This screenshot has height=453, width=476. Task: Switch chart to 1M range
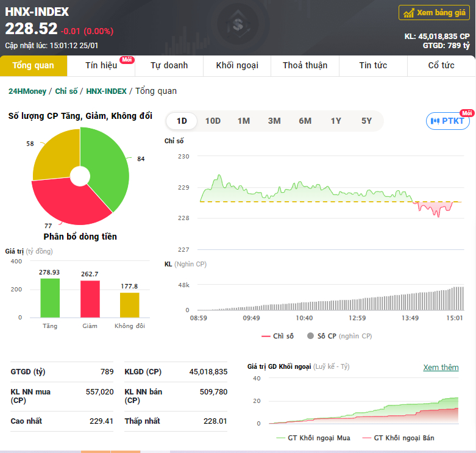(244, 121)
